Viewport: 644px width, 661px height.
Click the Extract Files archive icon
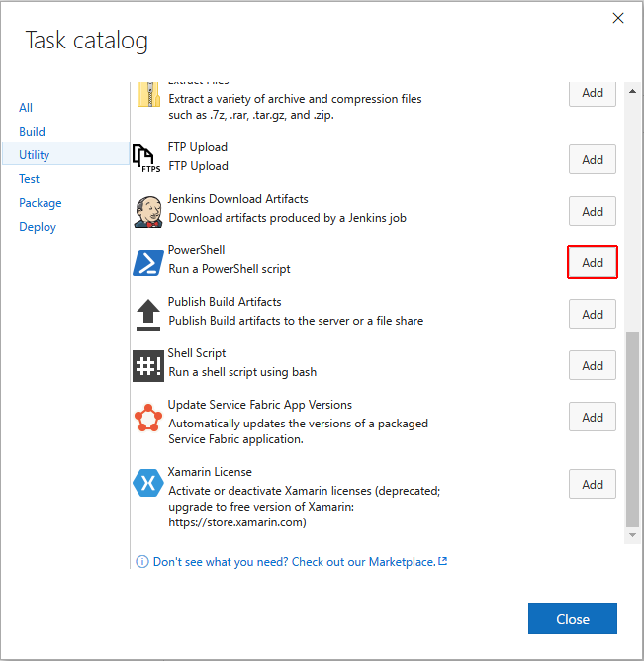coord(147,94)
